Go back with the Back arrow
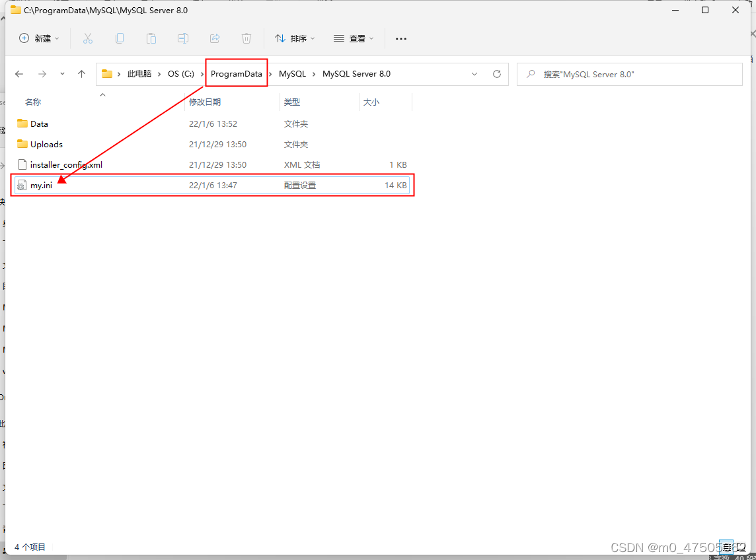Screen dimensions: 756x560 (19, 74)
